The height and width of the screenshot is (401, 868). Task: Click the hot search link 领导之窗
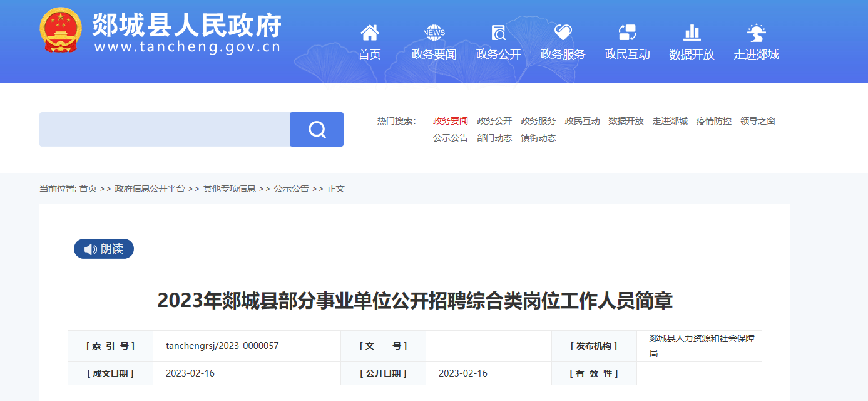(x=757, y=121)
